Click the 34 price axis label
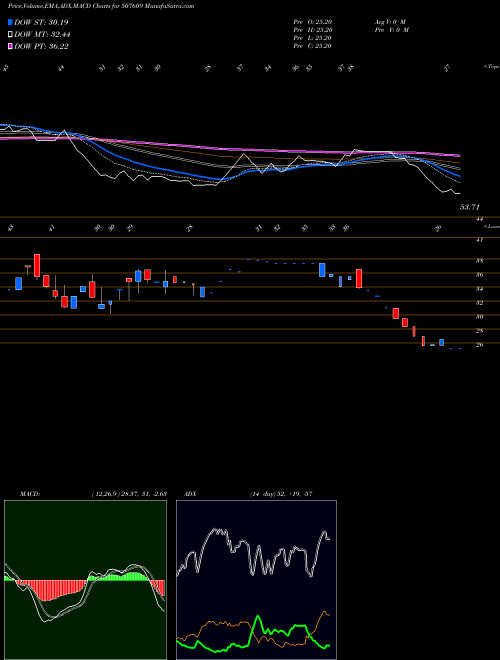 [x=479, y=289]
